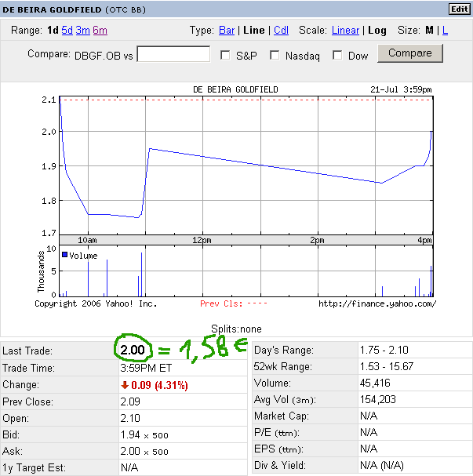The height and width of the screenshot is (476, 473).
Task: Select the 3m range link
Action: (x=83, y=31)
